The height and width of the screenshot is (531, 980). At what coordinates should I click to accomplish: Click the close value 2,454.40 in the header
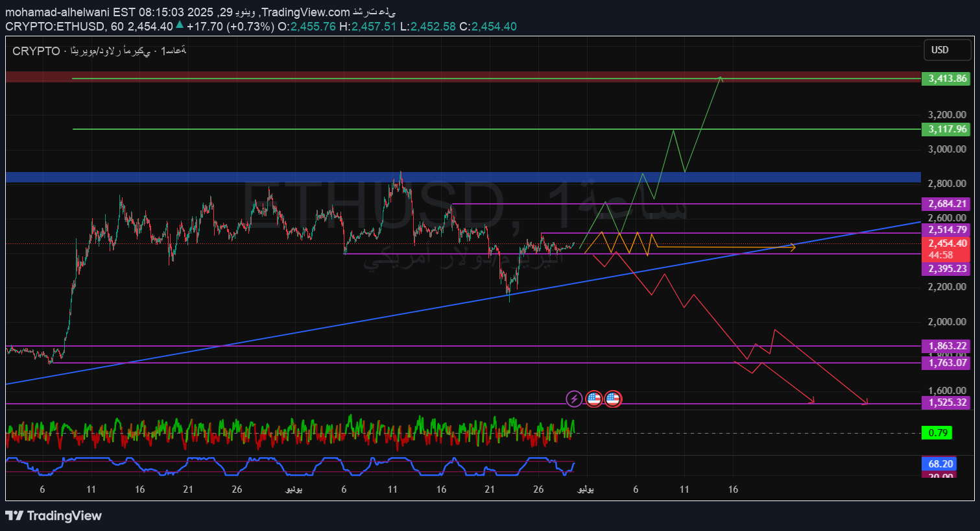click(494, 27)
